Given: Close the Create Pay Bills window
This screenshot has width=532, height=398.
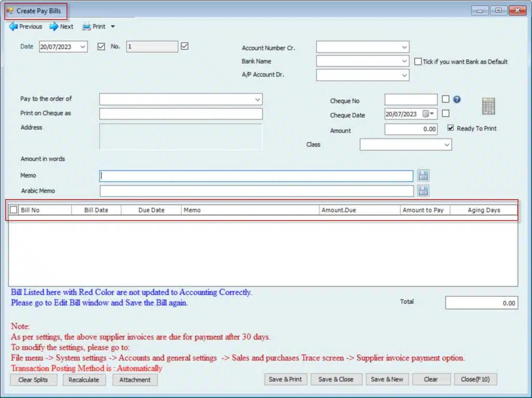Looking at the screenshot, I should click(517, 10).
